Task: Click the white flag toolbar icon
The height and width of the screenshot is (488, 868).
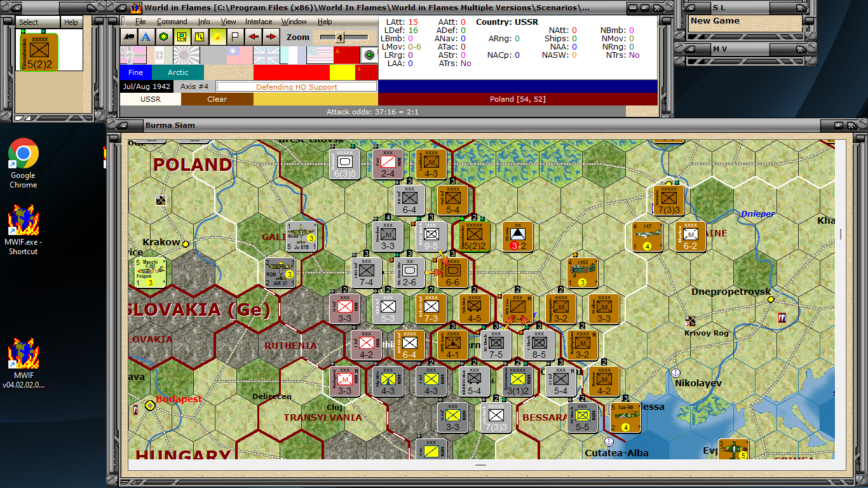Action: [234, 37]
